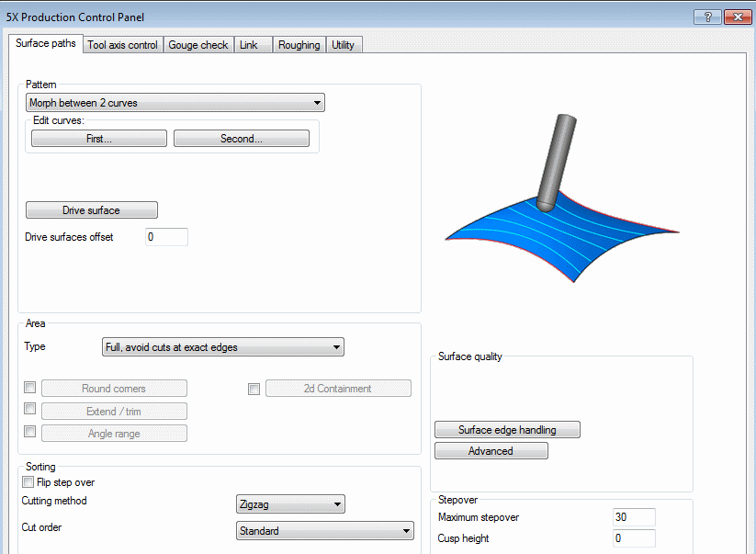The width and height of the screenshot is (756, 554).
Task: Toggle the Extend / trim checkbox
Action: tap(30, 410)
